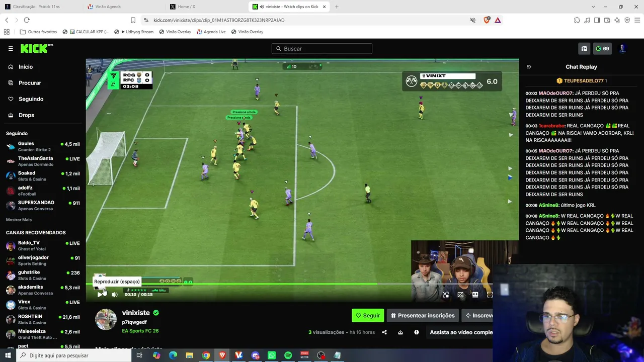Bookmark this page with the bookmark icon
This screenshot has height=362, width=644.
coord(133,20)
